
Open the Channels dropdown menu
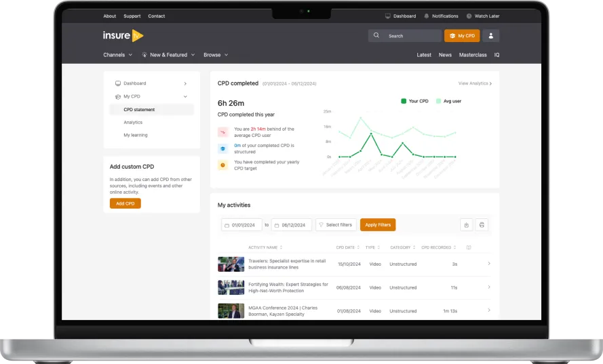tap(117, 55)
